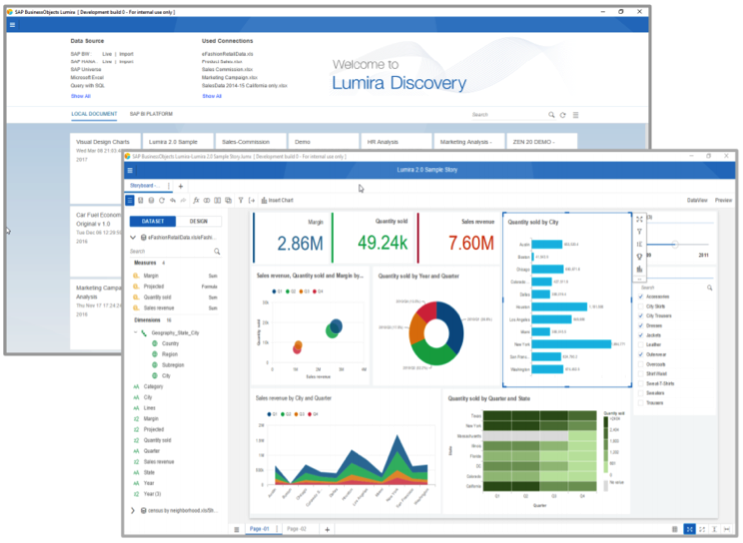
Task: Uncheck the Dresses checkbox
Action: (x=641, y=326)
